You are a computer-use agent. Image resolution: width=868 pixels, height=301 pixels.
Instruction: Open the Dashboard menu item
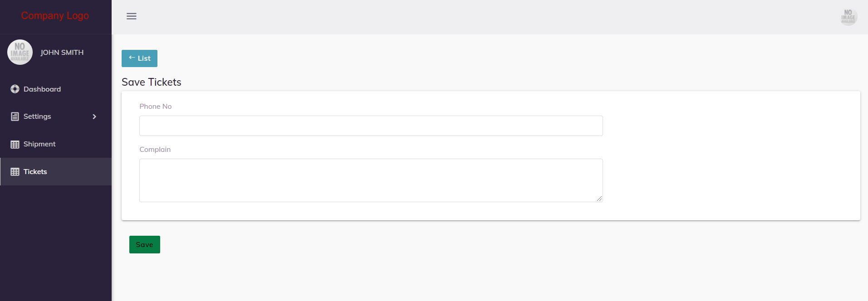pos(42,89)
